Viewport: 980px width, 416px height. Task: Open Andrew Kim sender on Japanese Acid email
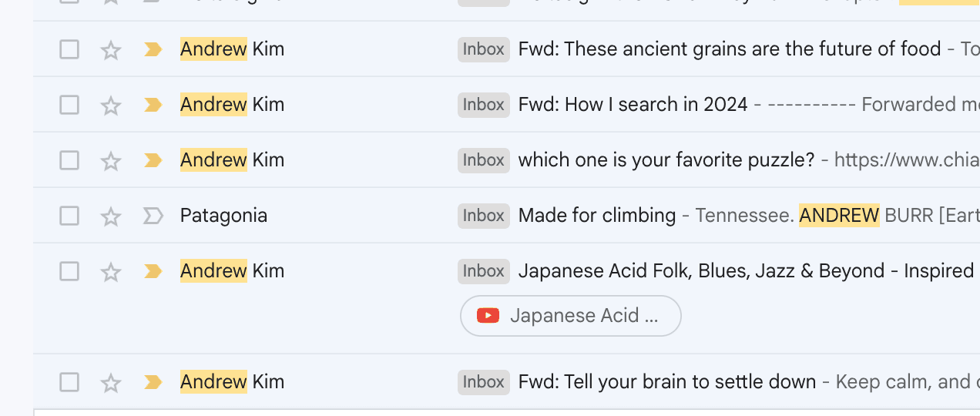click(232, 271)
